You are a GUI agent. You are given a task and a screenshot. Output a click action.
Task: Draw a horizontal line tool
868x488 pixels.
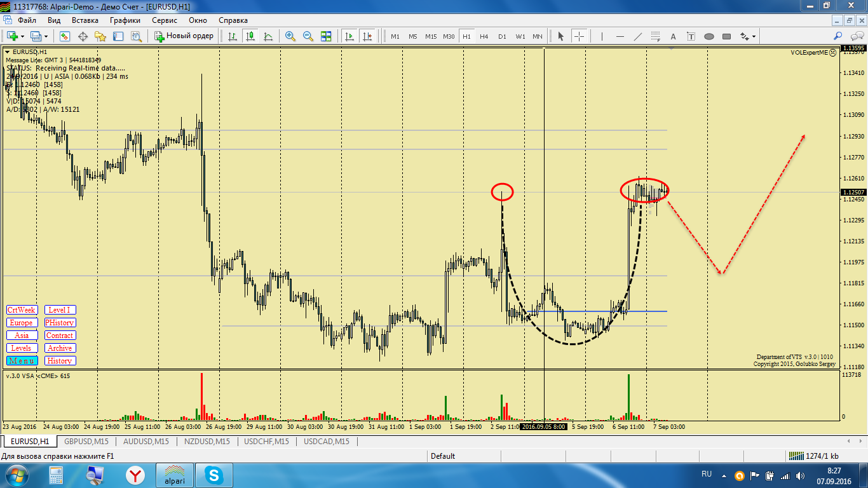(x=620, y=36)
